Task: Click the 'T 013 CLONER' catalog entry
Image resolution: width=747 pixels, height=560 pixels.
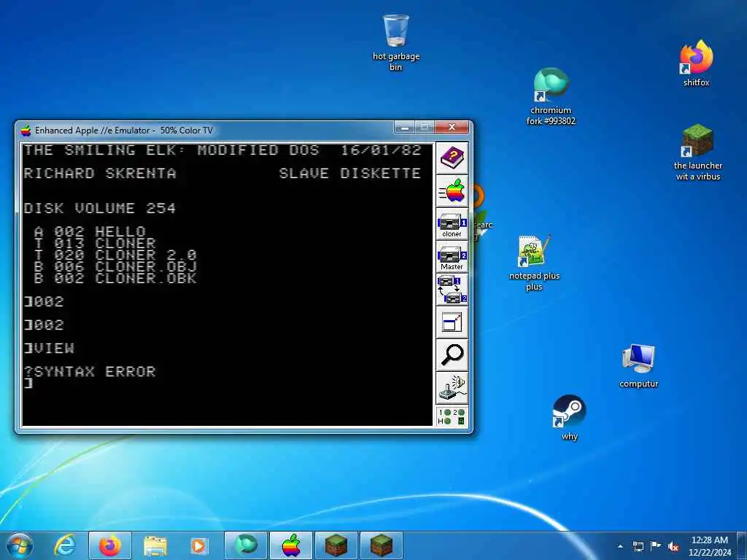Action: click(96, 244)
